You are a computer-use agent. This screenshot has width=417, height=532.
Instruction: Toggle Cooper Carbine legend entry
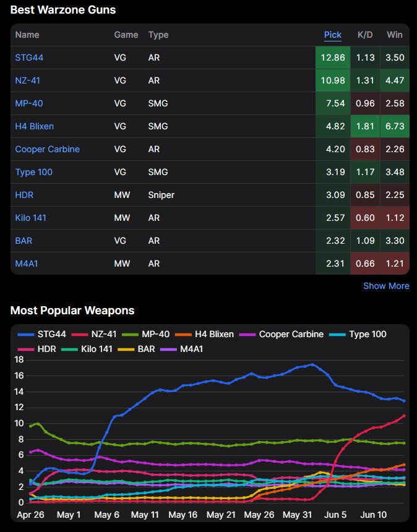282,334
